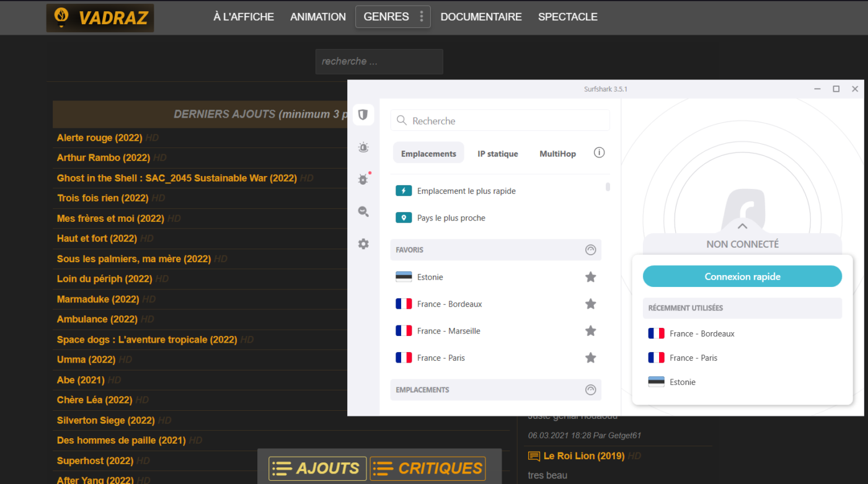
Task: Open Loin du périph (2022) link
Action: 104,278
